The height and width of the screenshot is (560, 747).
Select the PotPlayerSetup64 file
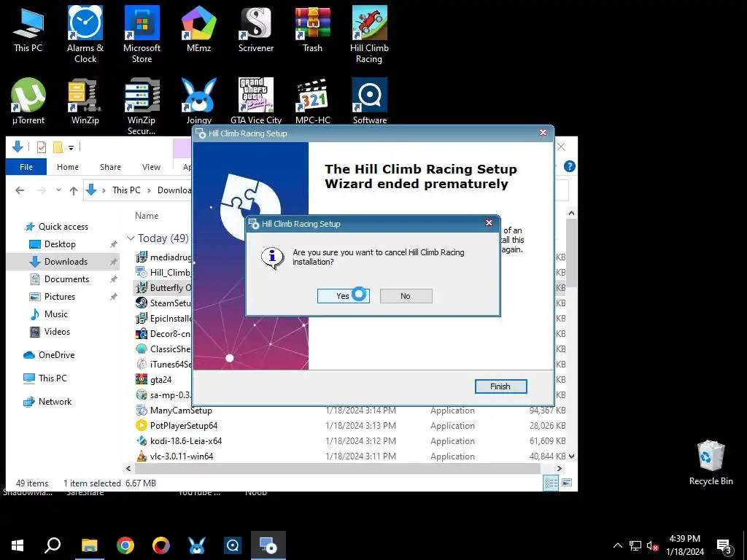point(183,426)
